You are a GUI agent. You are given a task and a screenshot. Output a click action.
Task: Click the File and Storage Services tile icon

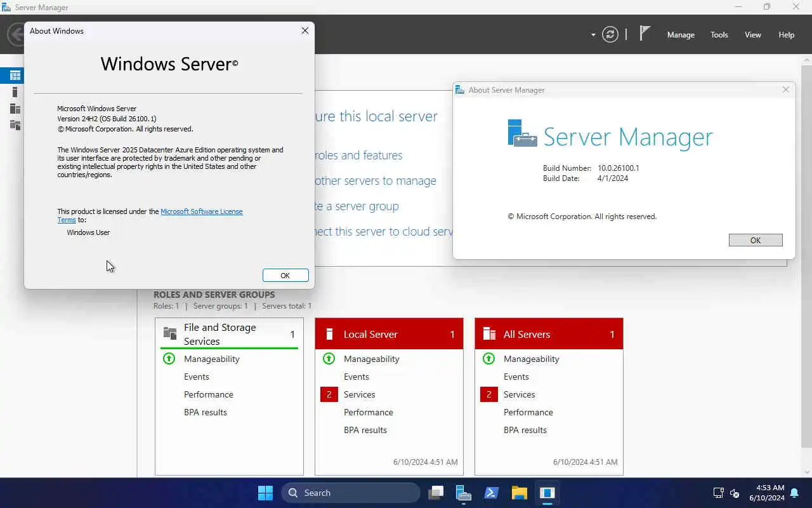(170, 333)
